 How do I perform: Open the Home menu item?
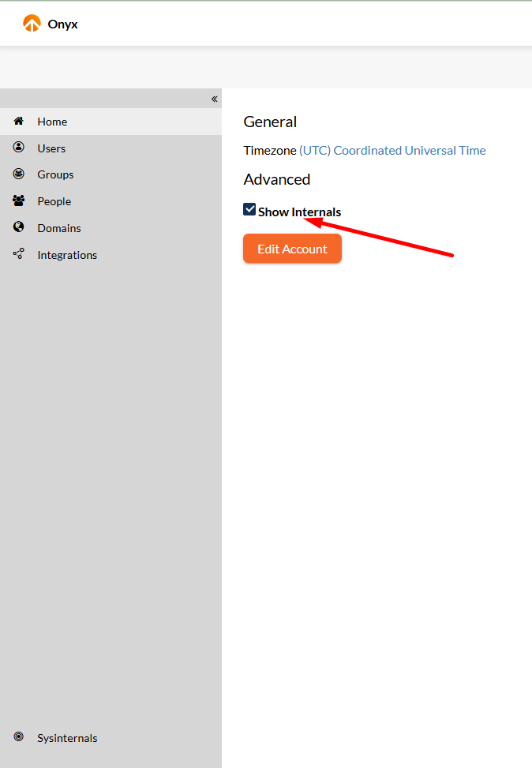pyautogui.click(x=111, y=122)
